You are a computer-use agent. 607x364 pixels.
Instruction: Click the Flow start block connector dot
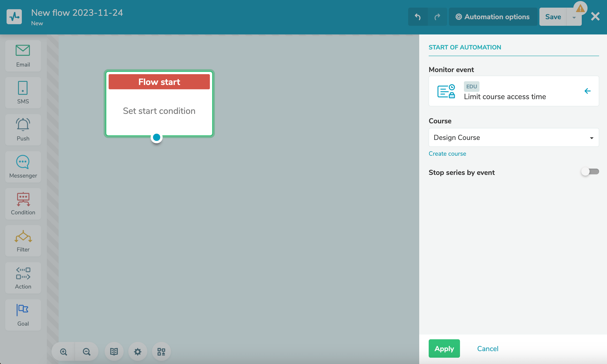point(156,137)
